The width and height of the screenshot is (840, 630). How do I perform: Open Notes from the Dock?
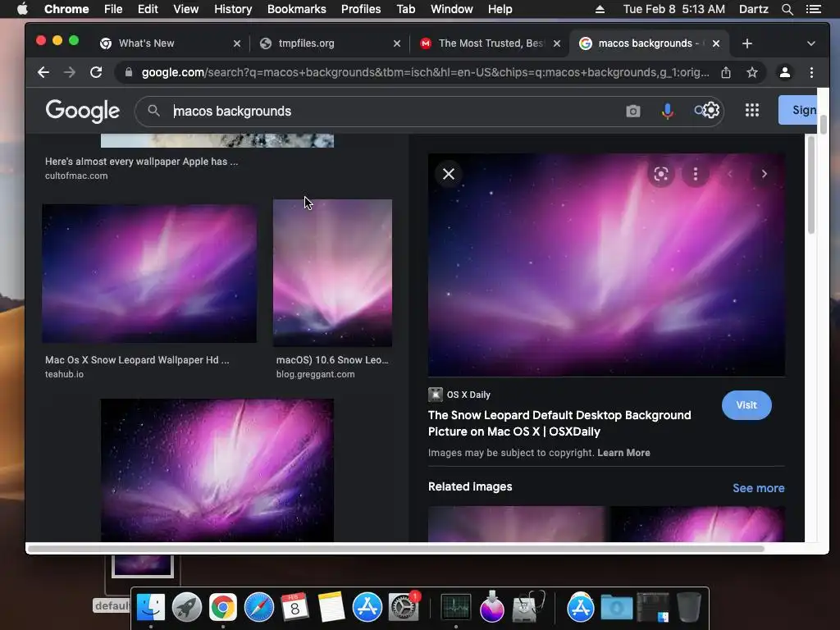click(331, 607)
